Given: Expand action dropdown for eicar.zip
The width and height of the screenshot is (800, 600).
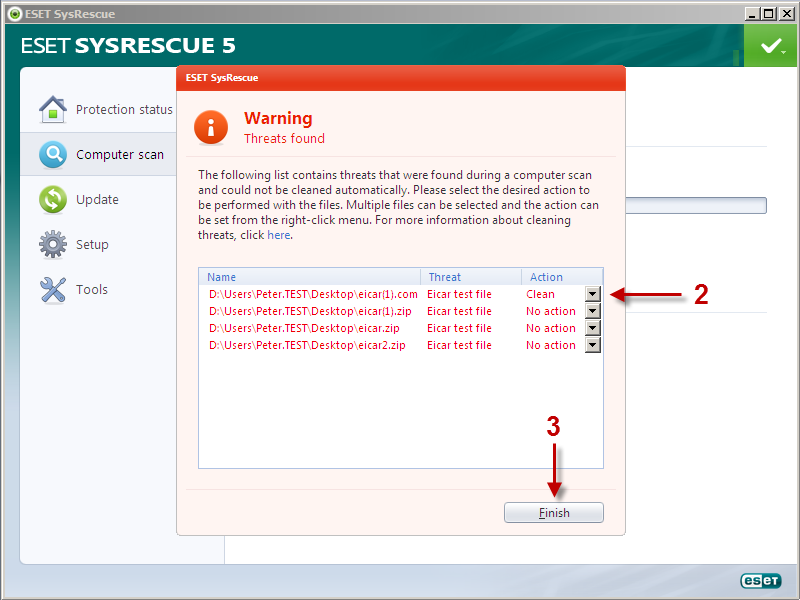Looking at the screenshot, I should click(x=592, y=328).
